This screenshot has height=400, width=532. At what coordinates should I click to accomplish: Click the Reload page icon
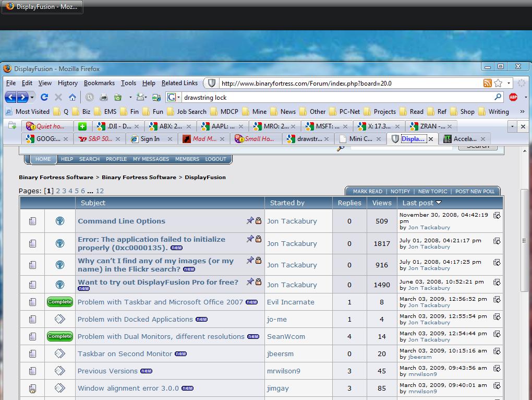tap(44, 97)
